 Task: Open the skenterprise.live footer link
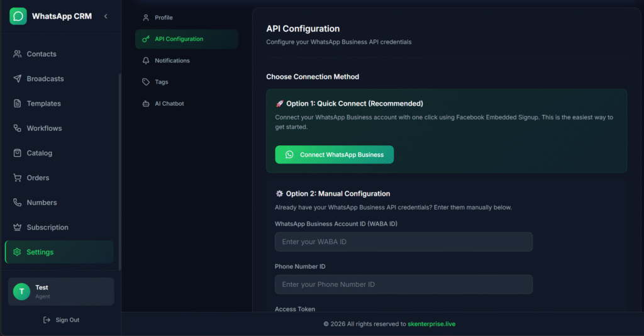tap(431, 324)
